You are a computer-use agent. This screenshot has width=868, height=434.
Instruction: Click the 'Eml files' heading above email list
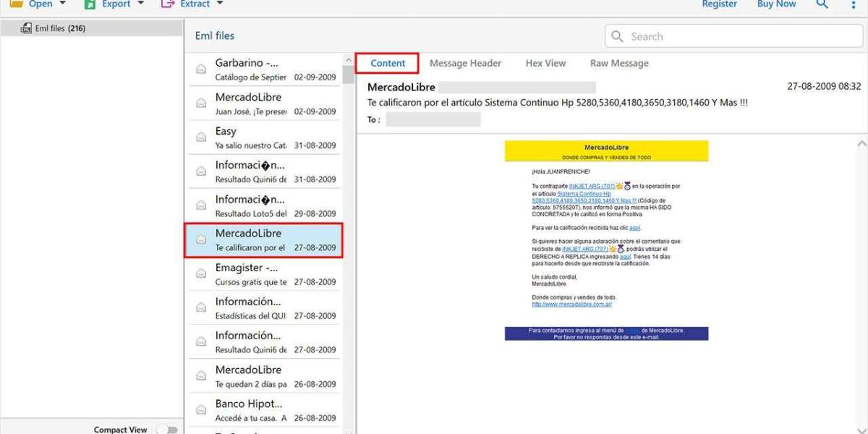pyautogui.click(x=215, y=35)
